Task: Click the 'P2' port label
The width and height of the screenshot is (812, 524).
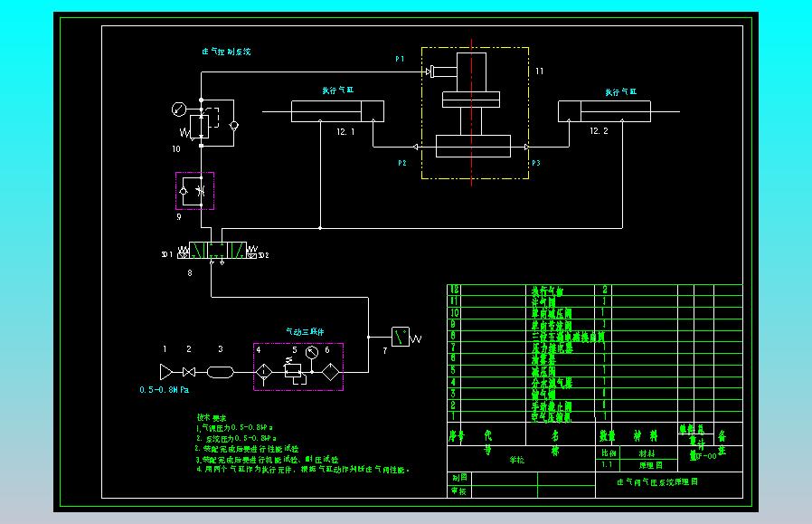Action: tap(402, 163)
